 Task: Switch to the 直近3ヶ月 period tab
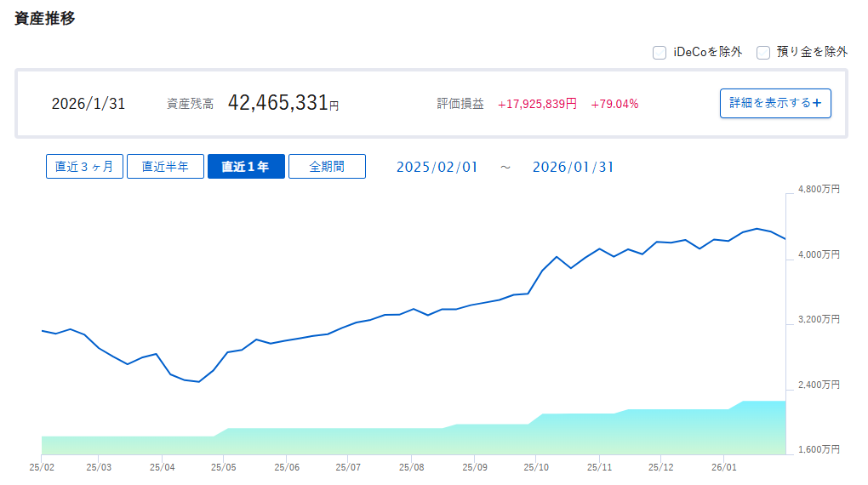click(x=84, y=167)
